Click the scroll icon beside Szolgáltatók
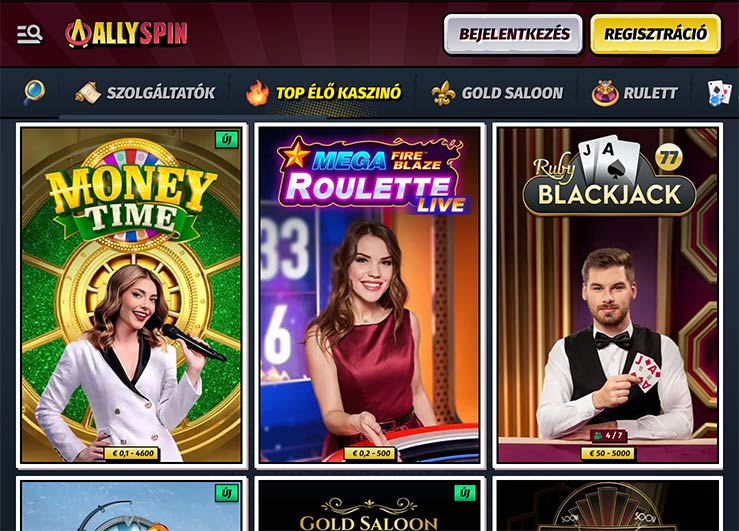The height and width of the screenshot is (531, 739). (x=88, y=92)
